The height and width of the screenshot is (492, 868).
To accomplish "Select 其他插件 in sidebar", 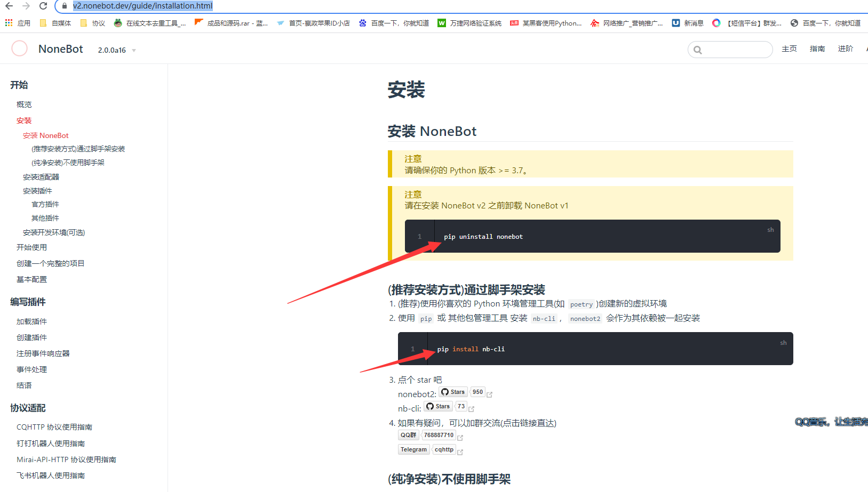I will [45, 218].
